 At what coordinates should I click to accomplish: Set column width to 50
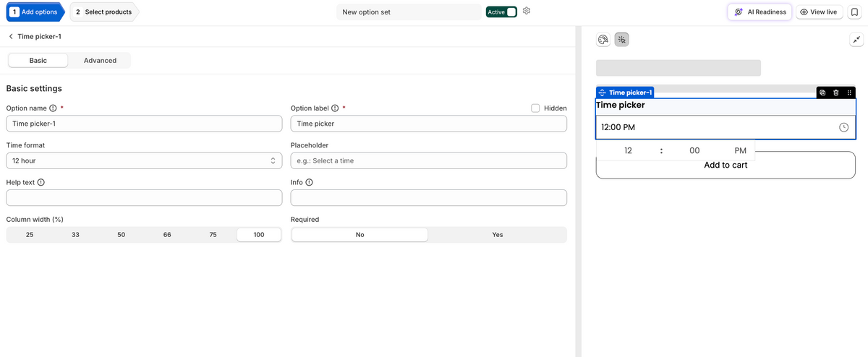click(x=122, y=235)
